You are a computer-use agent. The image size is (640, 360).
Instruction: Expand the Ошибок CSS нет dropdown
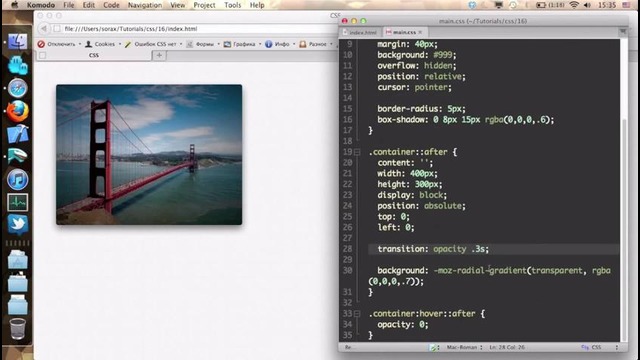(181, 44)
